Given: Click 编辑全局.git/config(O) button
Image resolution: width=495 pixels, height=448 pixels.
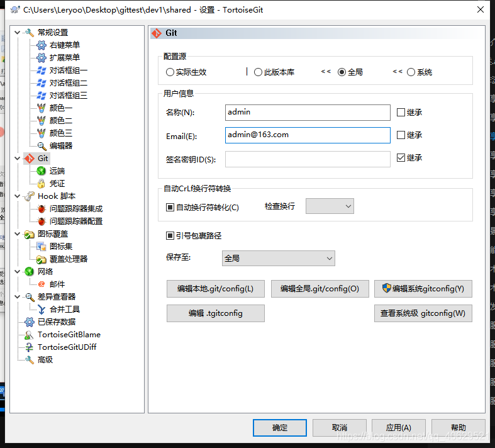Looking at the screenshot, I should 320,289.
